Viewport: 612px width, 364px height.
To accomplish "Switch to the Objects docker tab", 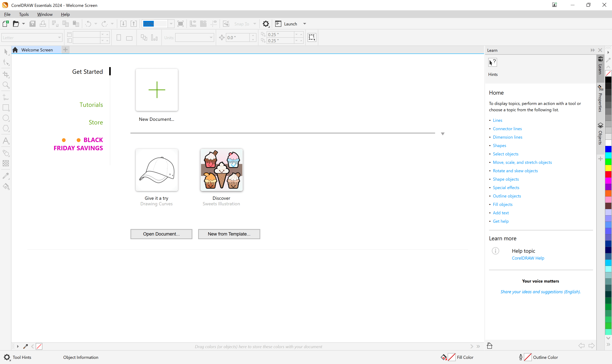I will coord(600,134).
